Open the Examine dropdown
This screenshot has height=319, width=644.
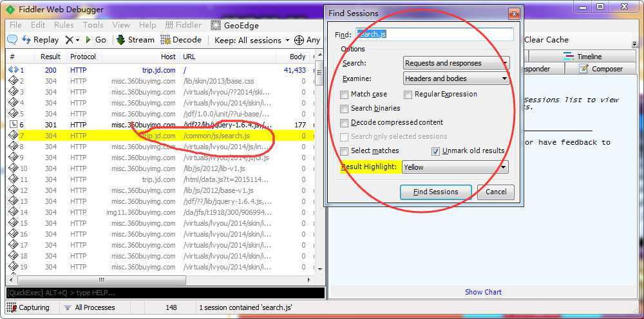[457, 78]
